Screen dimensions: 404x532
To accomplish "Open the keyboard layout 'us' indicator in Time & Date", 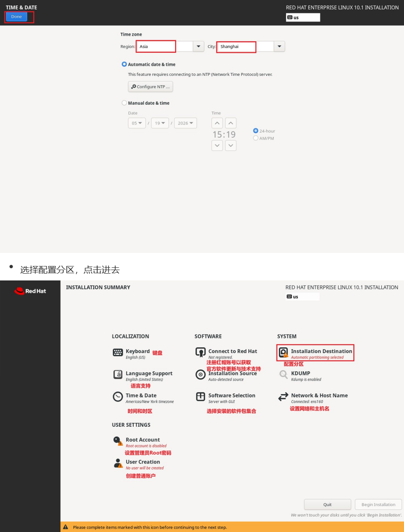I will coord(303,17).
